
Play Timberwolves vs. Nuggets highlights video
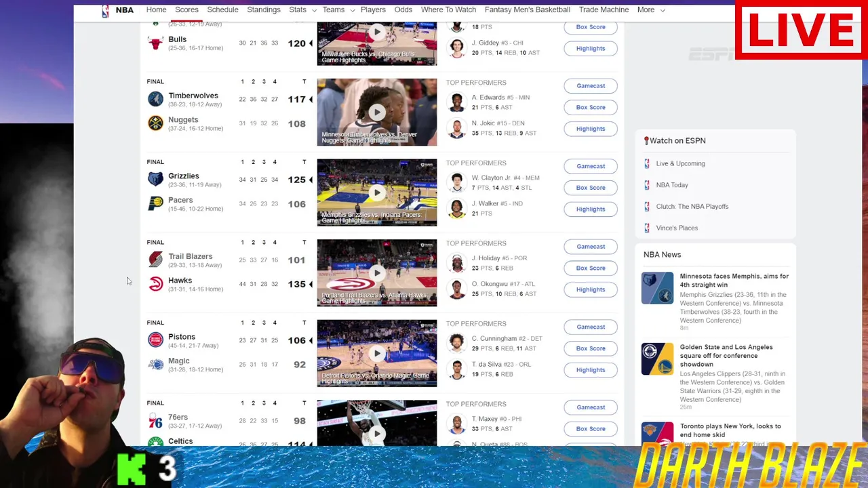click(377, 113)
